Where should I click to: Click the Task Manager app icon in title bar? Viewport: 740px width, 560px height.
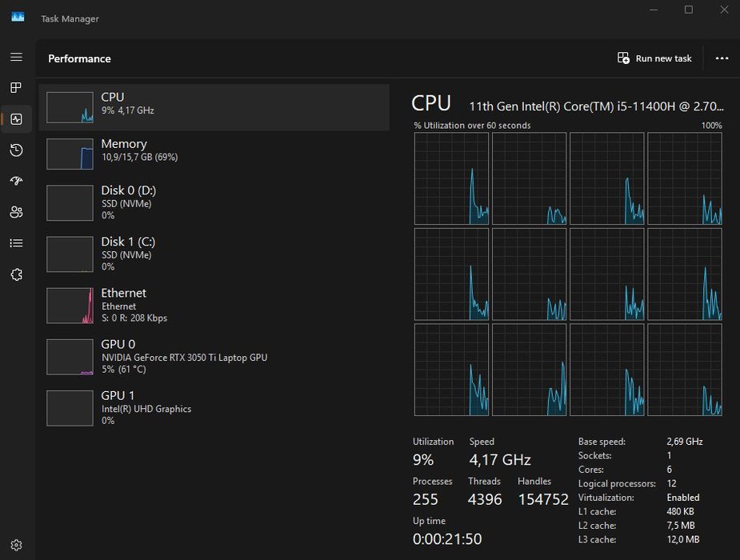(x=18, y=18)
